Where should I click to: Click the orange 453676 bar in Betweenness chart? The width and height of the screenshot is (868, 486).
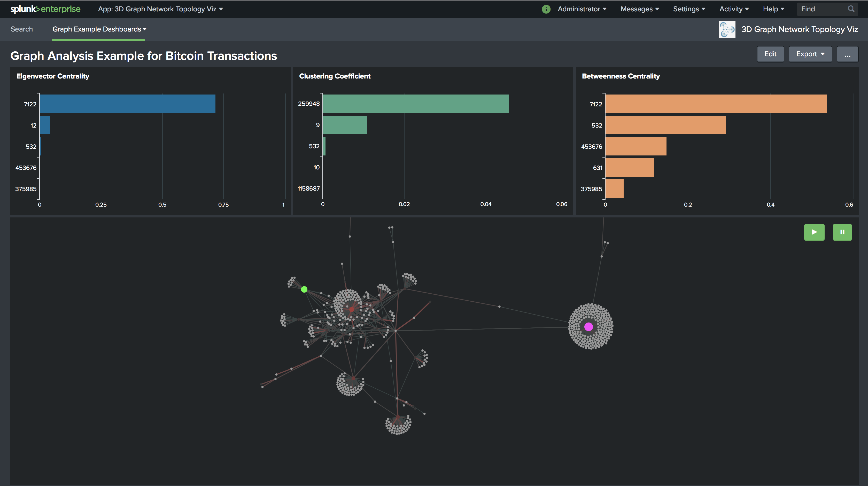point(636,146)
